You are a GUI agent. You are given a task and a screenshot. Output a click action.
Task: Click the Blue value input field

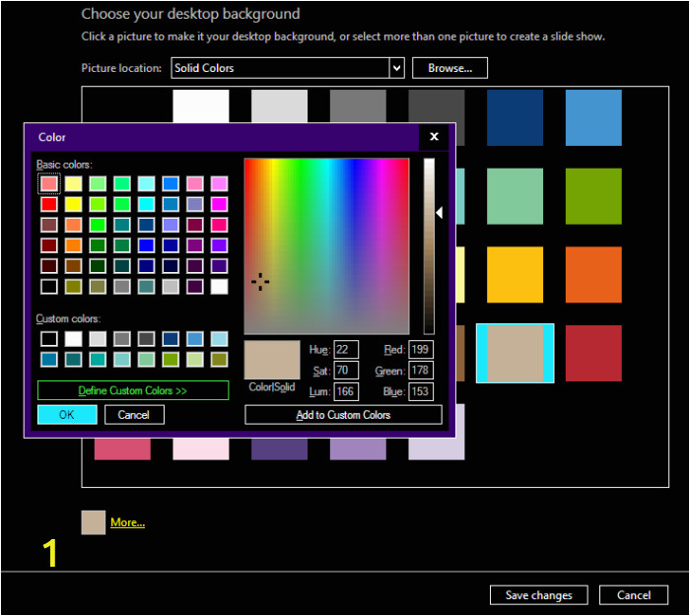[421, 391]
